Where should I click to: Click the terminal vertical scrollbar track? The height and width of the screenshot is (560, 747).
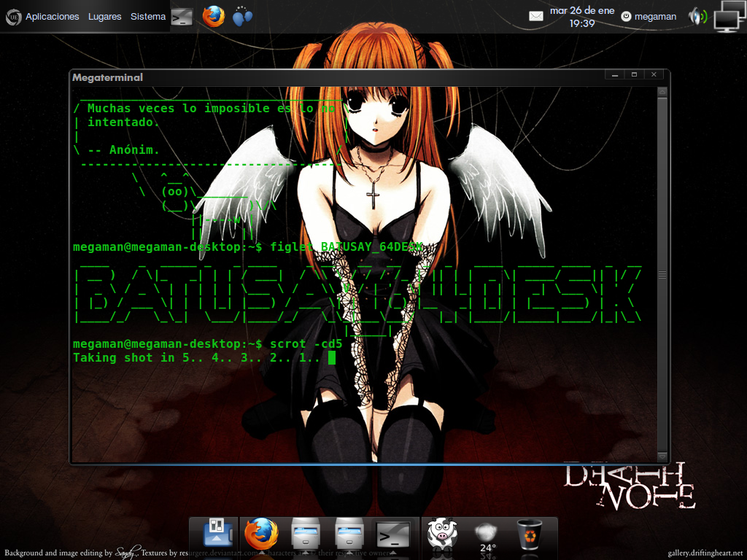(x=662, y=274)
